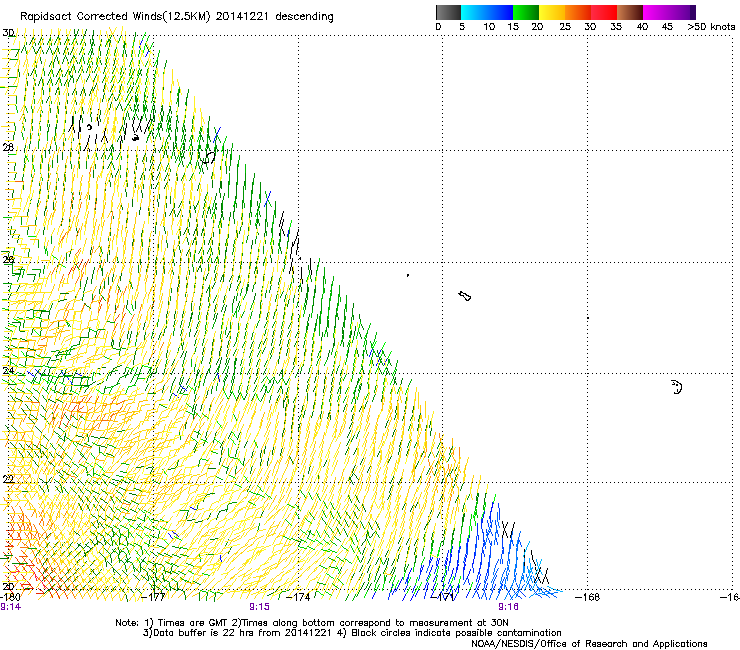Click the purple time label '9:16'

508,607
